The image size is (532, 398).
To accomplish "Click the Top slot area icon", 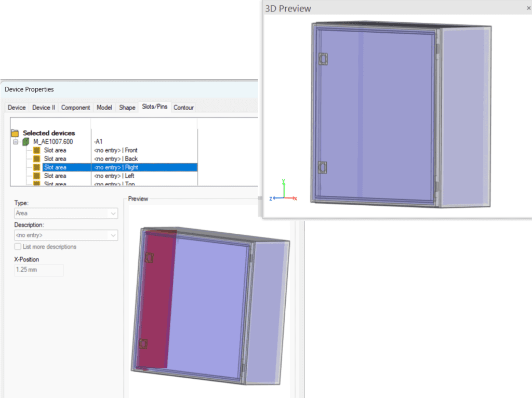I will [36, 183].
